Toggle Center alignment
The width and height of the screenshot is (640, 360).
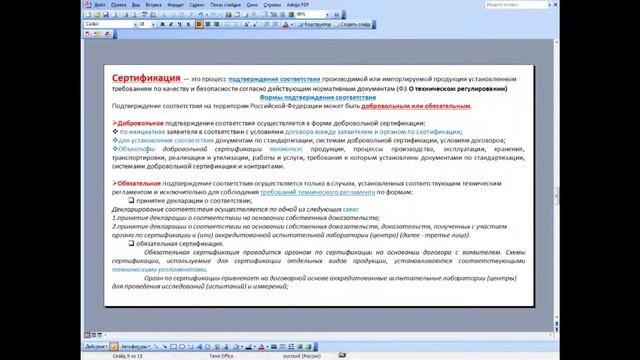point(208,24)
